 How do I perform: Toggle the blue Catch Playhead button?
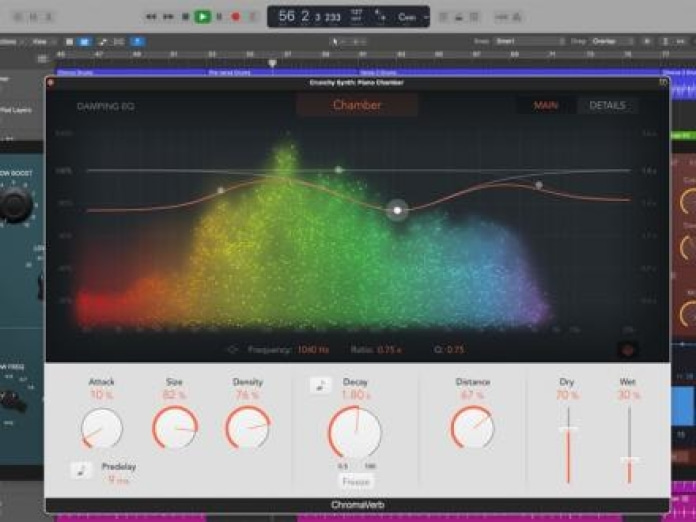[137, 42]
